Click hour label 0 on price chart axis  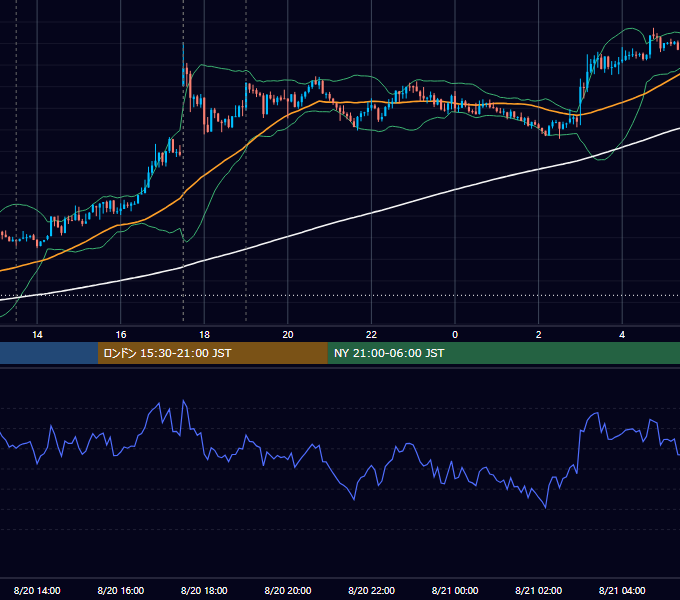[x=455, y=335]
